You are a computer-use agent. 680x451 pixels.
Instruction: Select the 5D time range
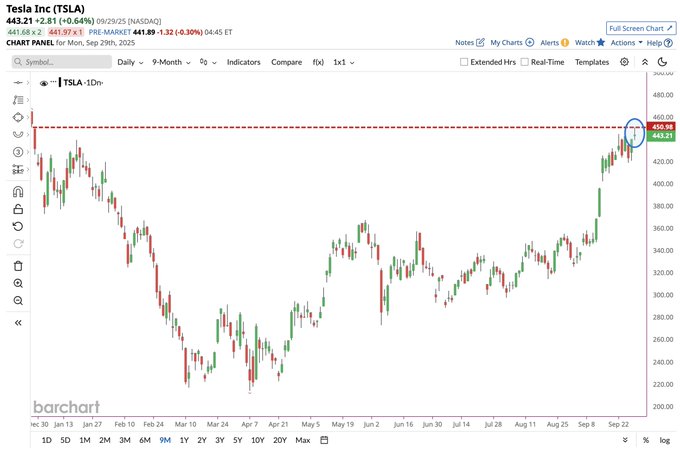click(x=65, y=440)
